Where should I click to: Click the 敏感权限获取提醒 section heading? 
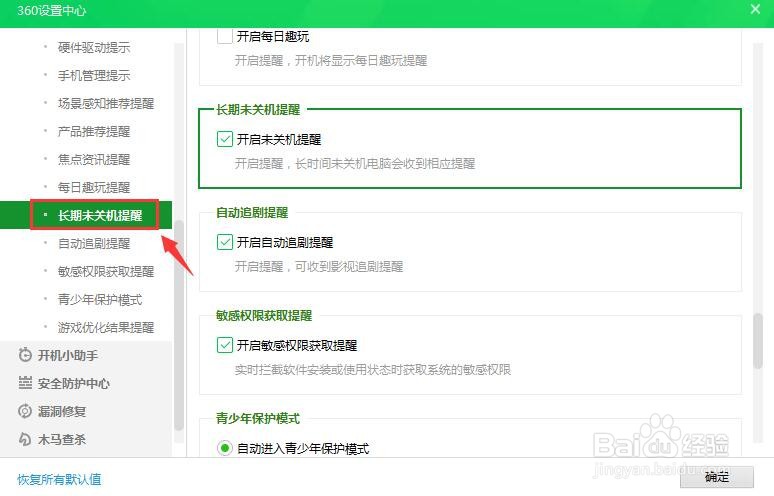pyautogui.click(x=264, y=315)
